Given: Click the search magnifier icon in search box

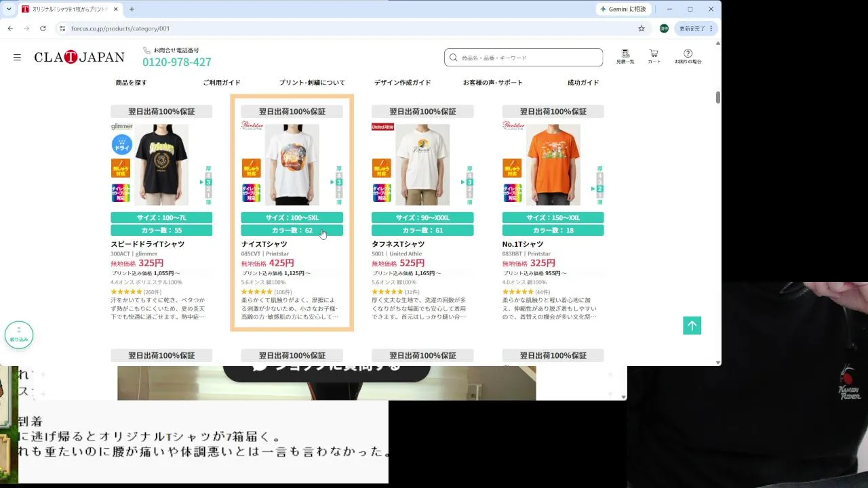Looking at the screenshot, I should tap(454, 58).
